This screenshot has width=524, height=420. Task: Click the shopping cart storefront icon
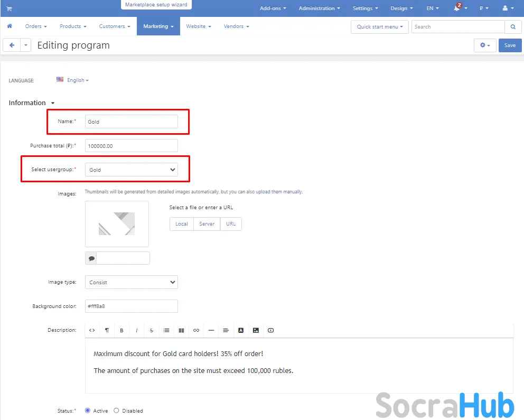pos(9,8)
